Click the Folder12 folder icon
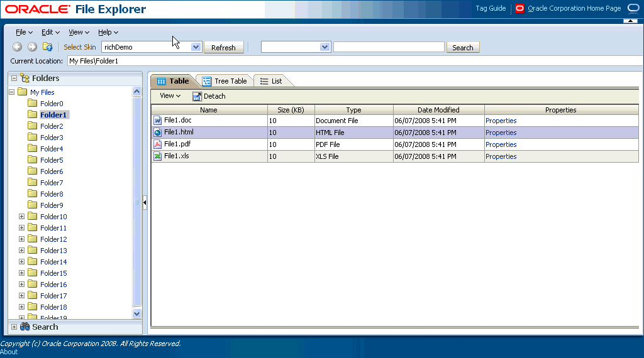The height and width of the screenshot is (358, 644). click(33, 239)
